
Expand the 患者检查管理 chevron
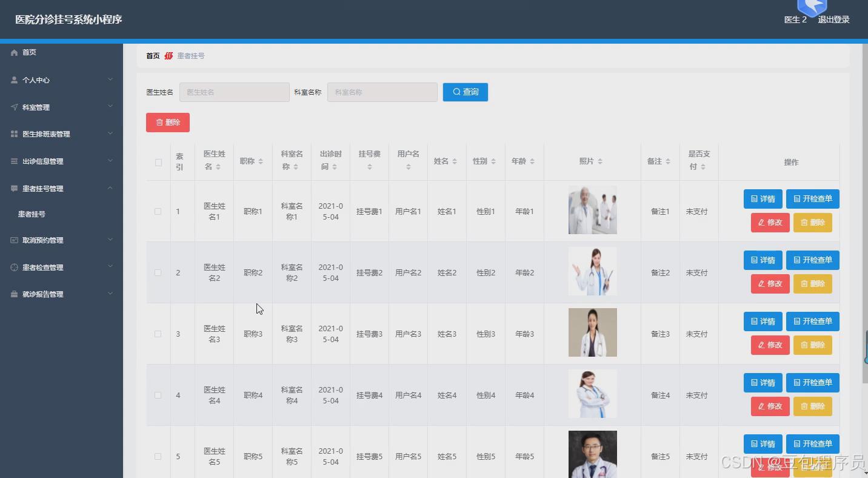point(110,267)
